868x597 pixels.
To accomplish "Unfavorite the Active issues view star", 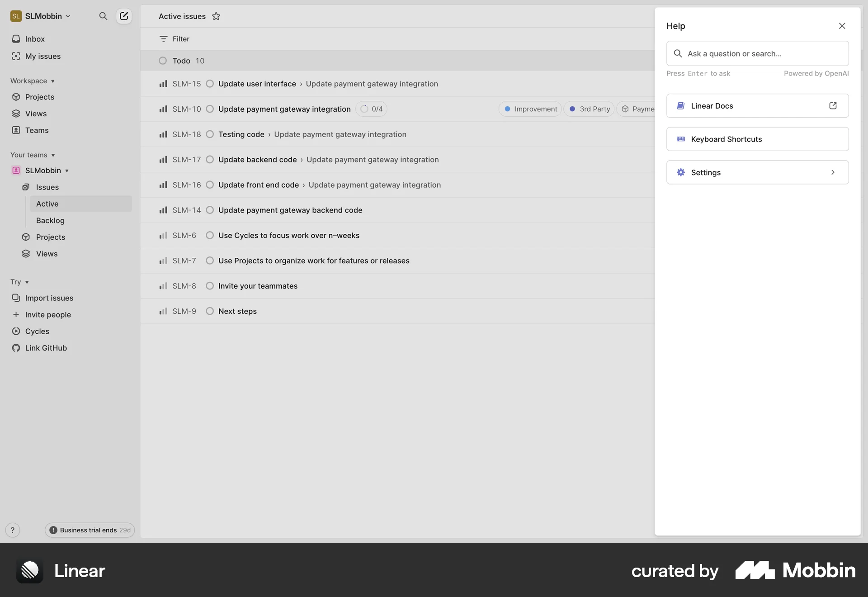I will point(216,16).
